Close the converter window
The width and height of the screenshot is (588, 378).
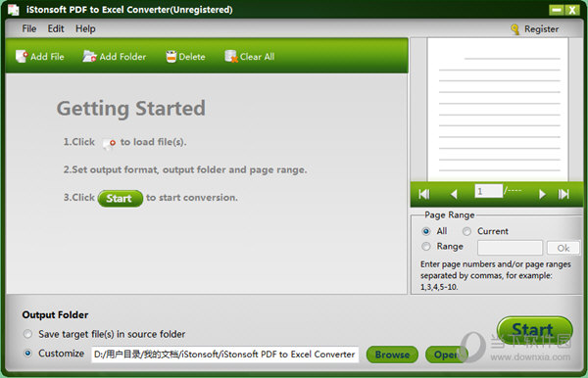pos(572,10)
